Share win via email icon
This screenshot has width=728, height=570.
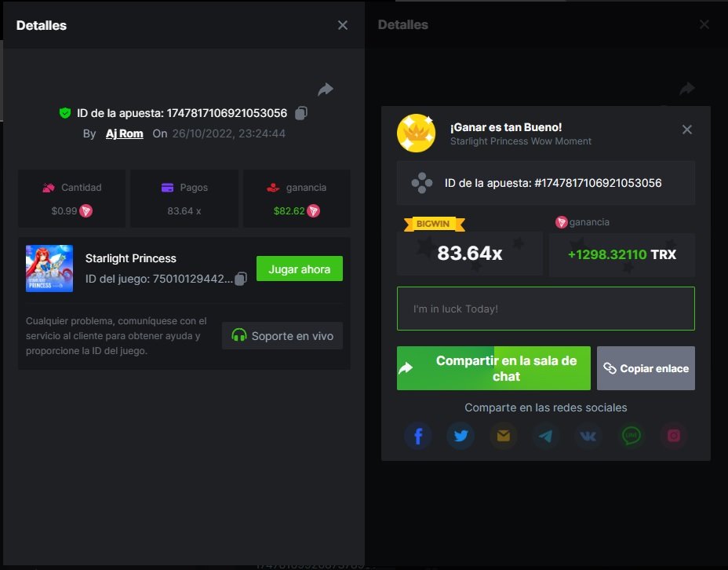[x=503, y=437]
